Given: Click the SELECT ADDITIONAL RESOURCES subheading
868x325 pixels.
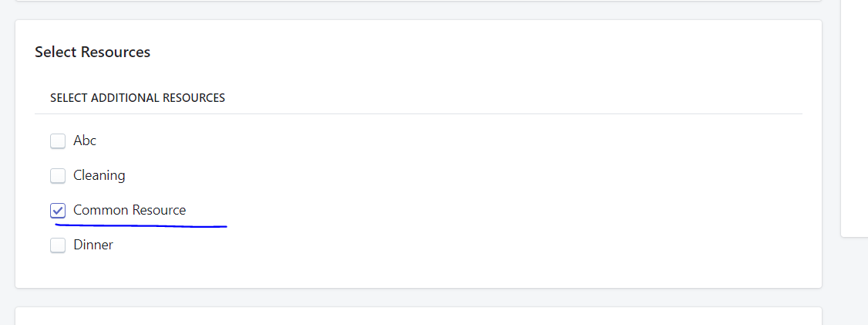Looking at the screenshot, I should [x=137, y=98].
